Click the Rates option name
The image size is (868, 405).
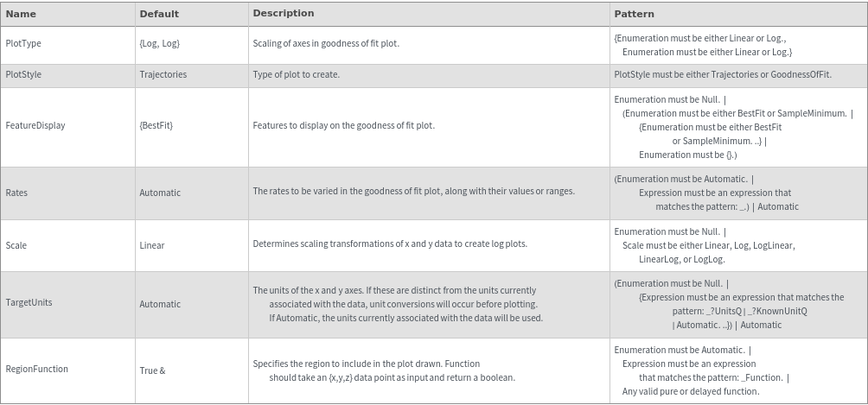tap(16, 193)
